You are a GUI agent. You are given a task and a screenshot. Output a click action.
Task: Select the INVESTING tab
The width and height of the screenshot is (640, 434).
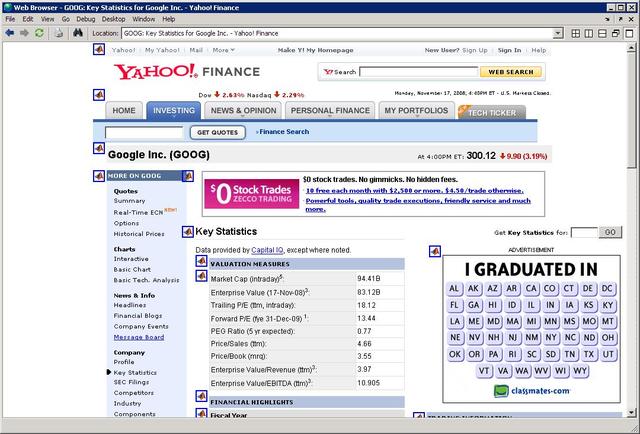174,111
